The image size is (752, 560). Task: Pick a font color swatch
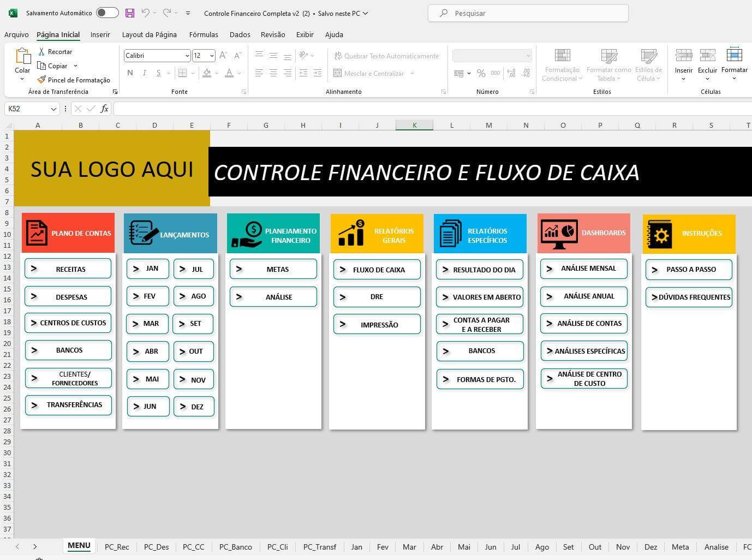click(229, 73)
